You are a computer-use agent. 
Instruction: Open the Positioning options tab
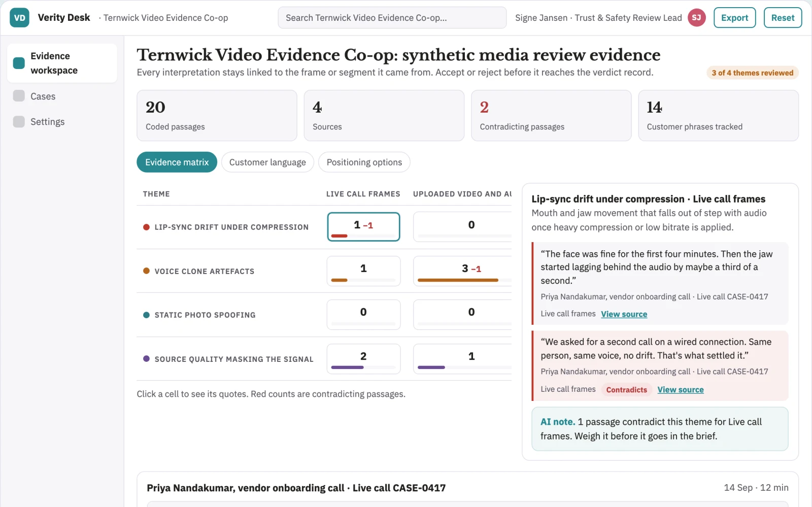[364, 162]
